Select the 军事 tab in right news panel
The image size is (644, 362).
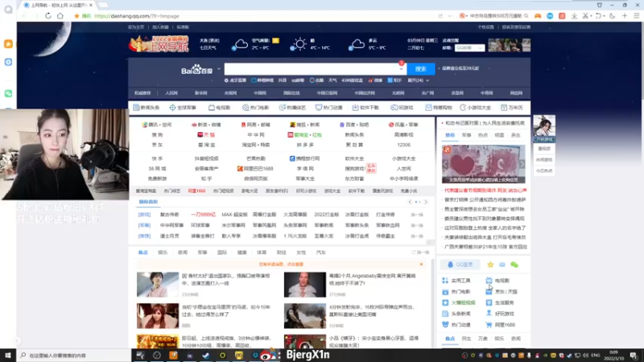[467, 135]
